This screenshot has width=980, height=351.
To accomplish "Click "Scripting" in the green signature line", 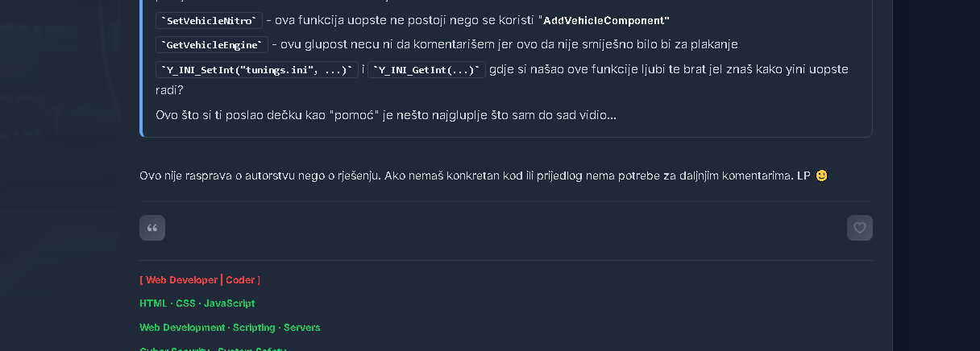I will pyautogui.click(x=254, y=328).
